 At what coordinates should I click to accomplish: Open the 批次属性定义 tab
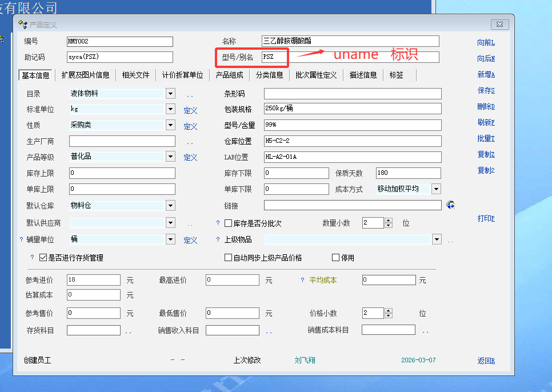click(316, 75)
